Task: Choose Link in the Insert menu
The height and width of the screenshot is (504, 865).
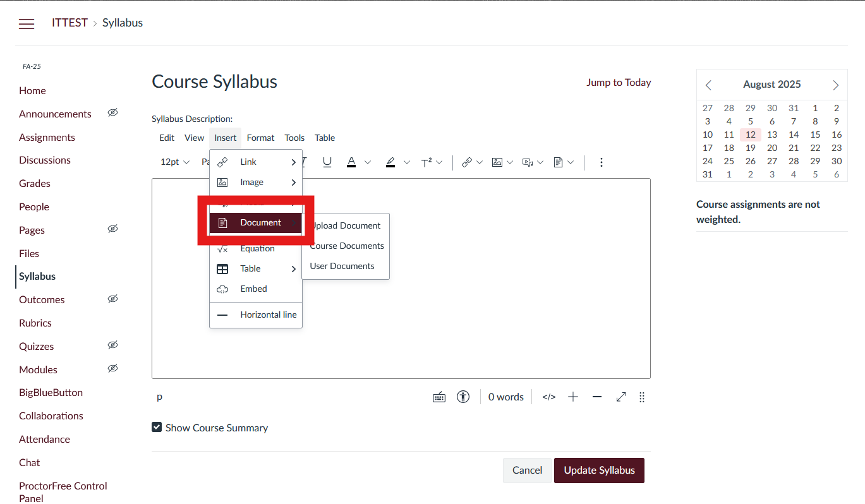Action: click(256, 162)
